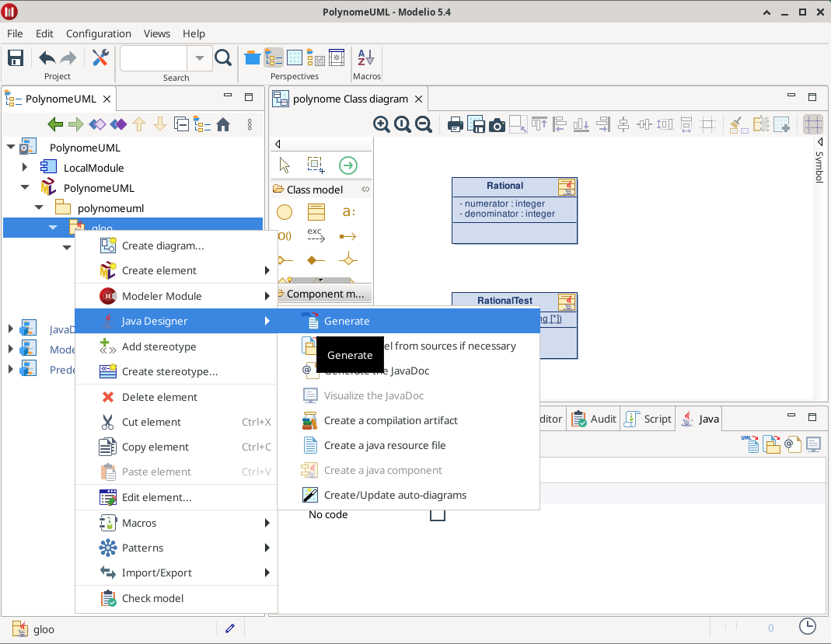The image size is (831, 644).
Task: Open the Macros A-Z sort icon
Action: tap(365, 57)
